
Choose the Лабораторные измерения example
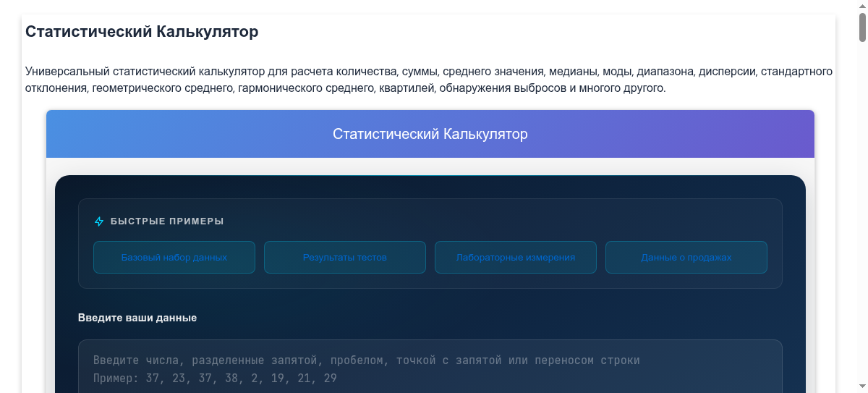pos(516,258)
